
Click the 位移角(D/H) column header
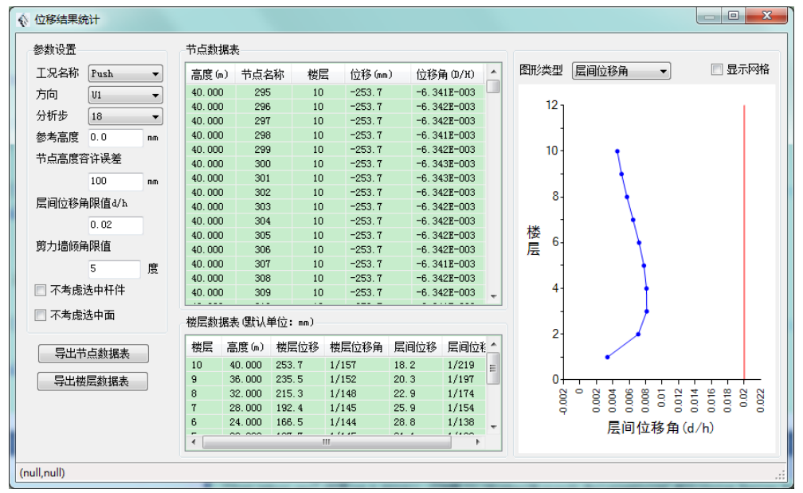tap(445, 74)
